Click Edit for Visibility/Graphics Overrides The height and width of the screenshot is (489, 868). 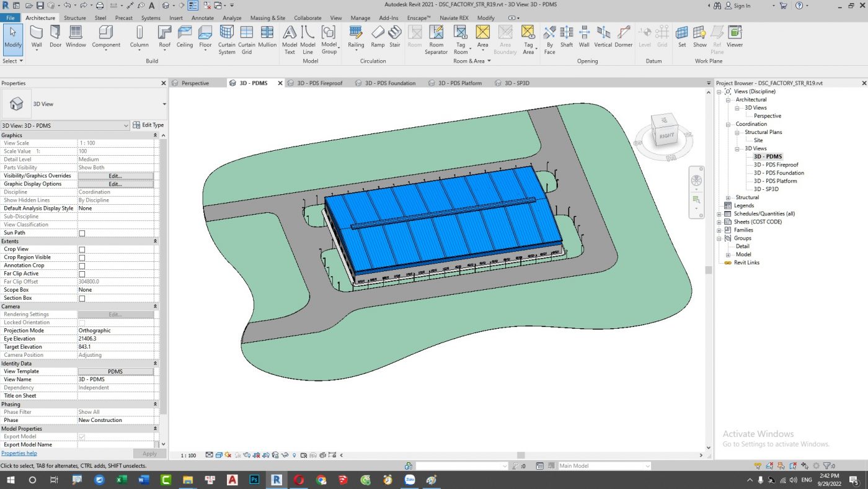(115, 176)
